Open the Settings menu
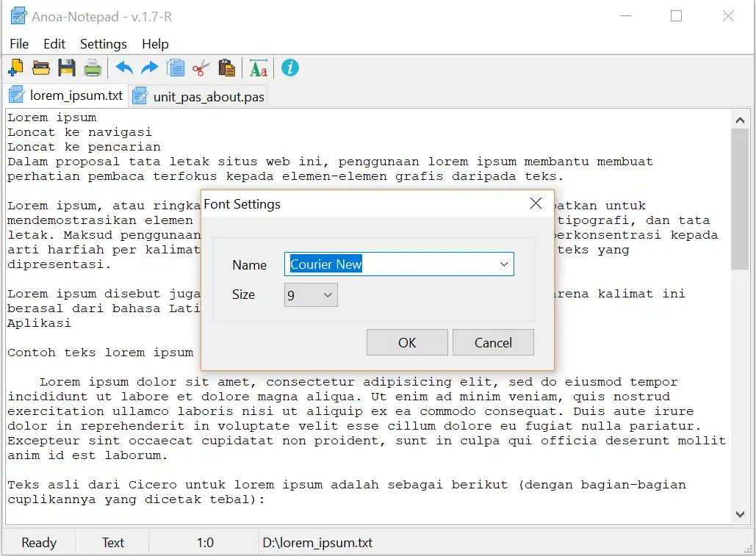 103,44
